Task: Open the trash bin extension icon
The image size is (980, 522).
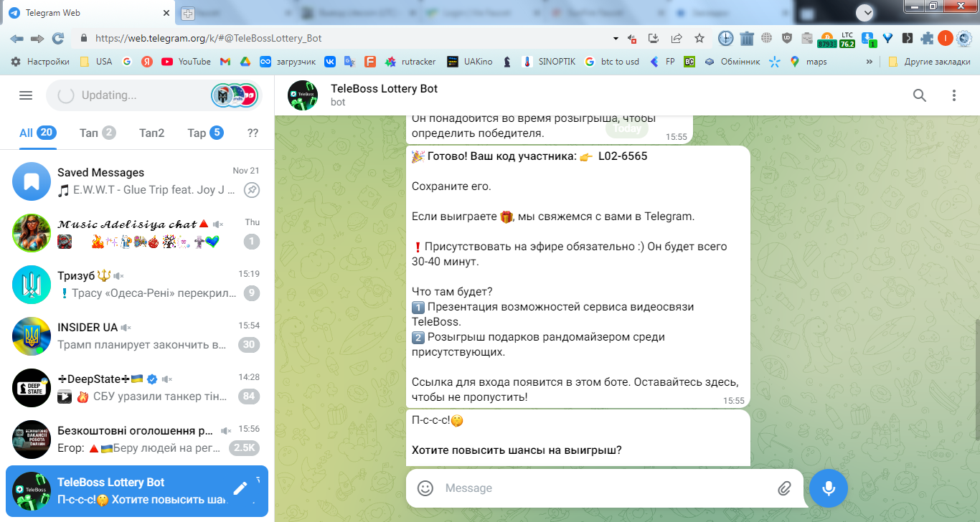Action: (x=747, y=39)
